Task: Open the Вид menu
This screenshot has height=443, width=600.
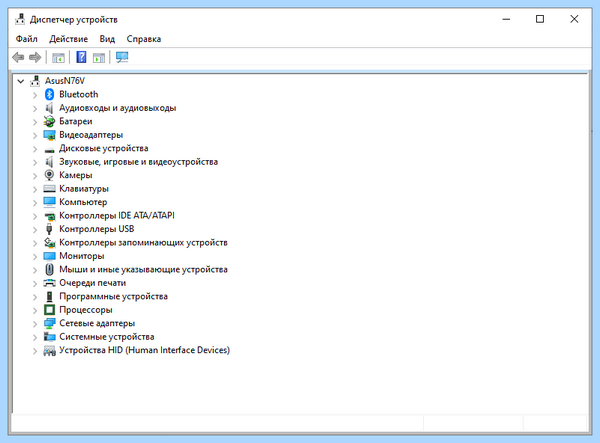Action: (107, 39)
